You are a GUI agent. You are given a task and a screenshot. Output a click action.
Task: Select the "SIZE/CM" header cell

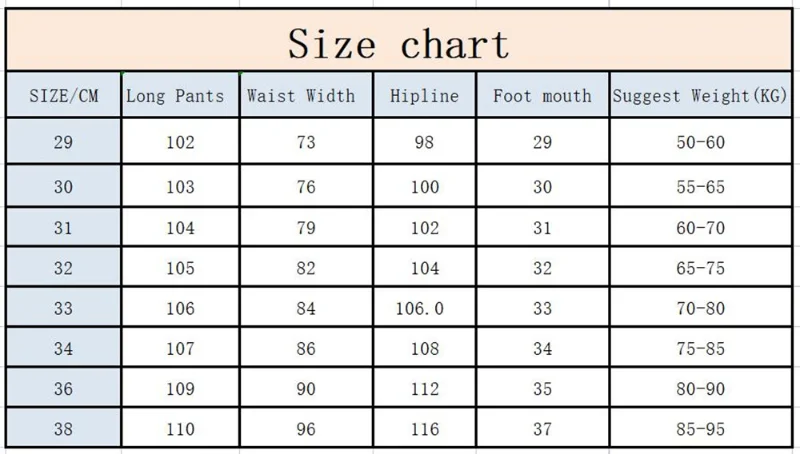click(63, 96)
